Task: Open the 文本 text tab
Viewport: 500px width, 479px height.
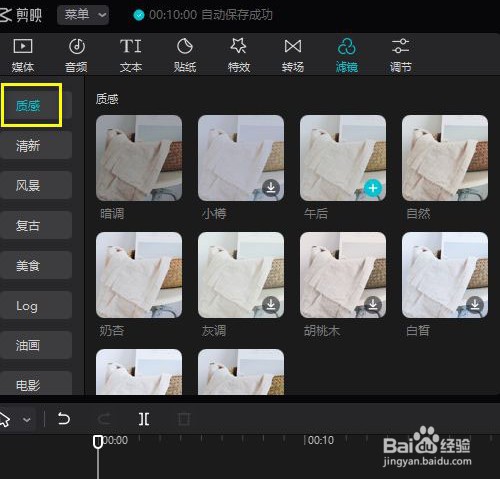Action: tap(131, 55)
